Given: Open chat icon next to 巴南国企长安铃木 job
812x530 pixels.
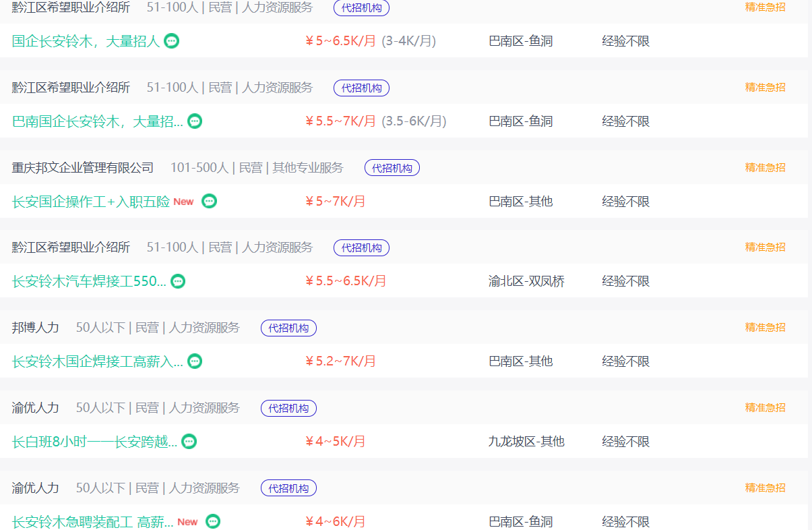Looking at the screenshot, I should tap(195, 121).
